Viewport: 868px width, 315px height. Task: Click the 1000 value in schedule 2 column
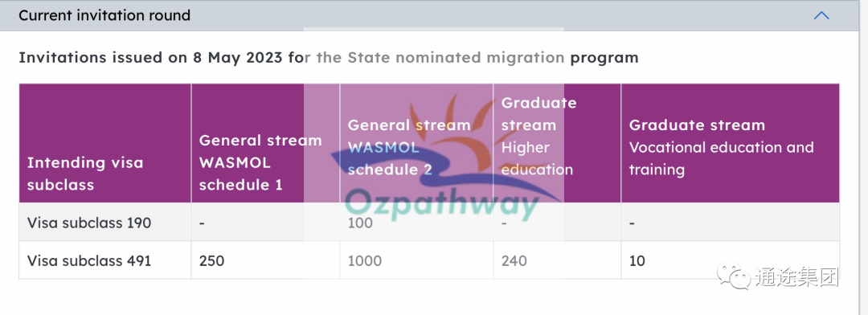point(365,260)
